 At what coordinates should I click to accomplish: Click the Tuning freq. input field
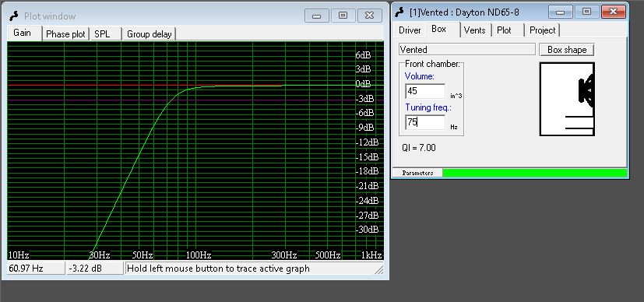tap(425, 122)
